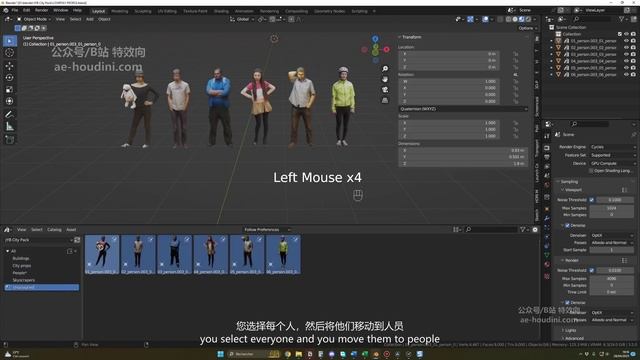Select the People catalog
This screenshot has height=360, width=640.
pyautogui.click(x=20, y=273)
